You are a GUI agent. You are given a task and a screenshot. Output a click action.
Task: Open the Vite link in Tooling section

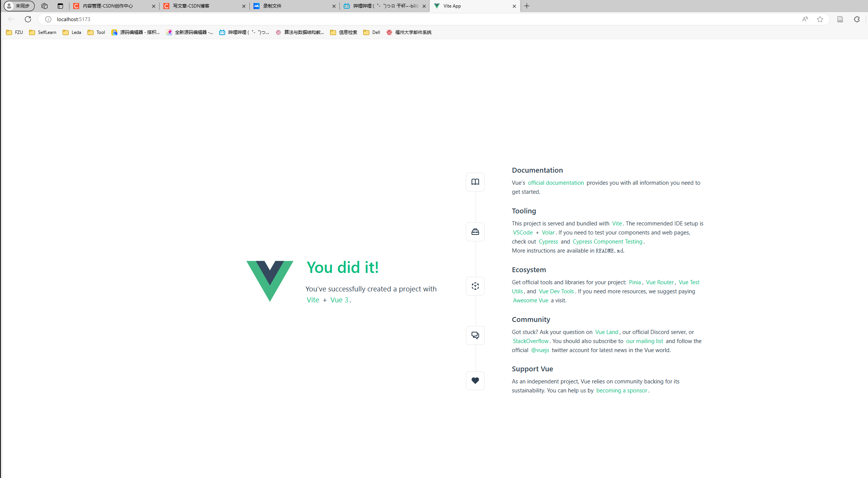click(617, 224)
